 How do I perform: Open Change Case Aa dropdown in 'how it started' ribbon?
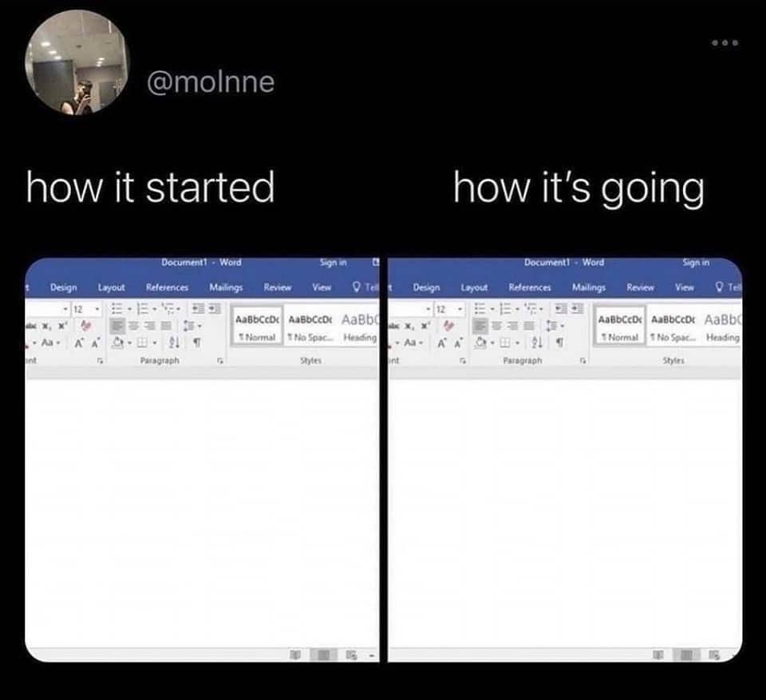[x=49, y=342]
